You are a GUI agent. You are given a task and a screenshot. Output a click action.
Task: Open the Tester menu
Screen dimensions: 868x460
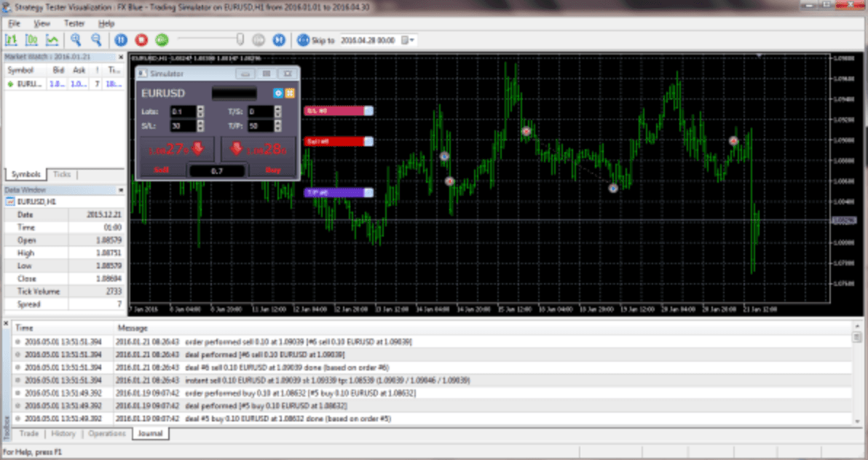[74, 23]
